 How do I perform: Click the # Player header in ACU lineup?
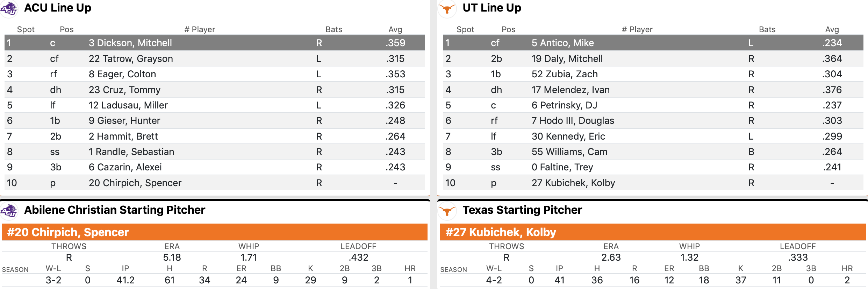(200, 29)
